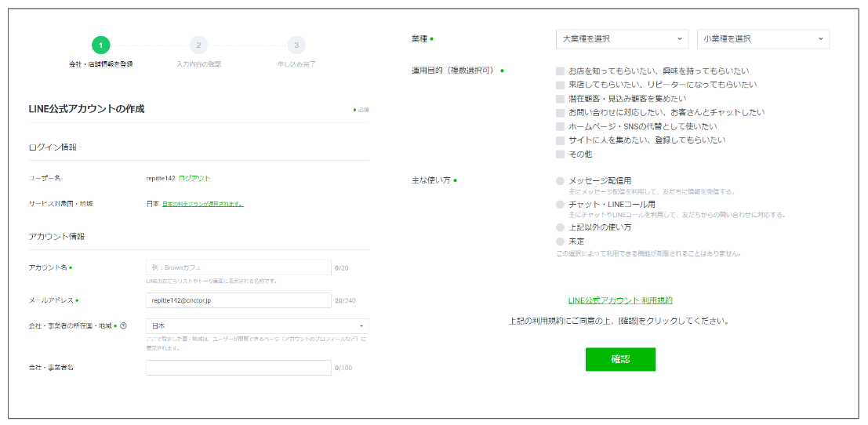Select 上記以外の使い方 radio button
This screenshot has width=868, height=425.
[560, 227]
